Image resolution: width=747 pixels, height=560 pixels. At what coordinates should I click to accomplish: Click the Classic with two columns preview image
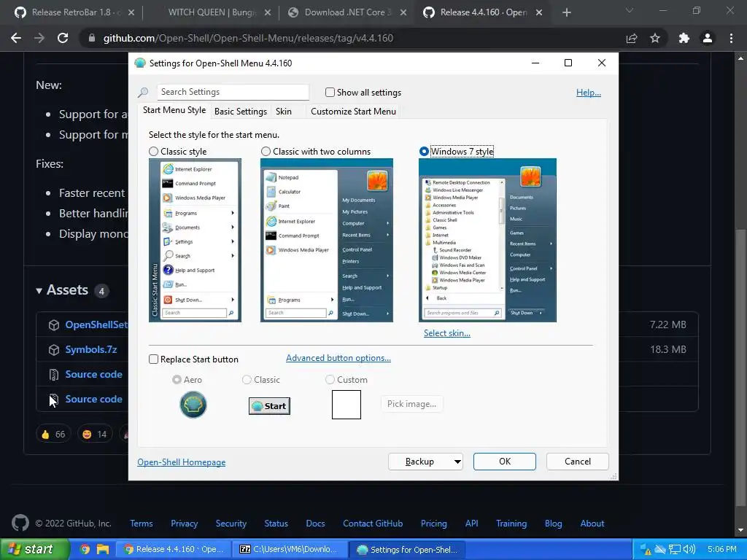(326, 240)
